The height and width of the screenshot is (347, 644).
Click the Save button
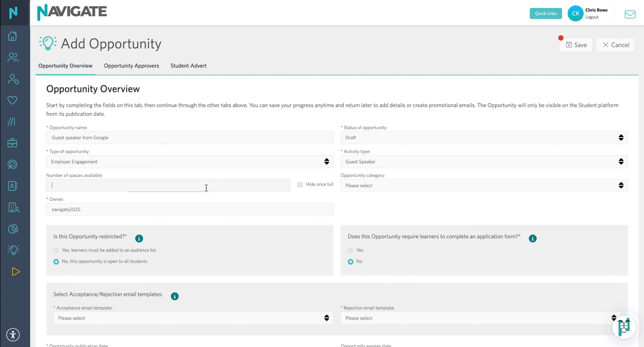[x=576, y=45]
